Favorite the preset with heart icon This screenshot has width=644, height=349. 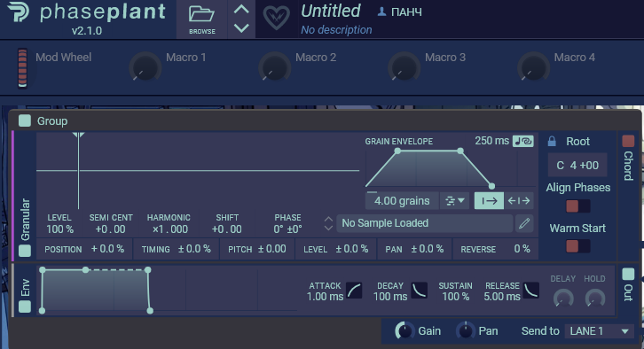coord(276,19)
